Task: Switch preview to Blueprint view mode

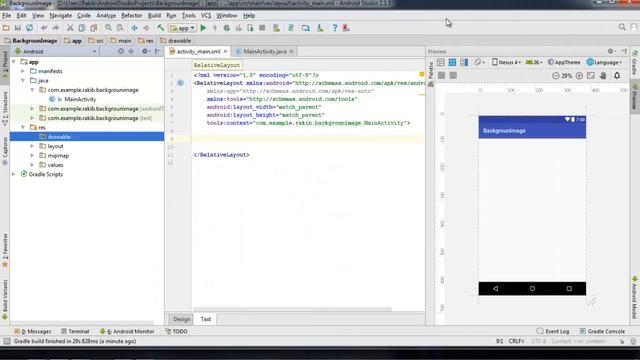Action: click(452, 62)
